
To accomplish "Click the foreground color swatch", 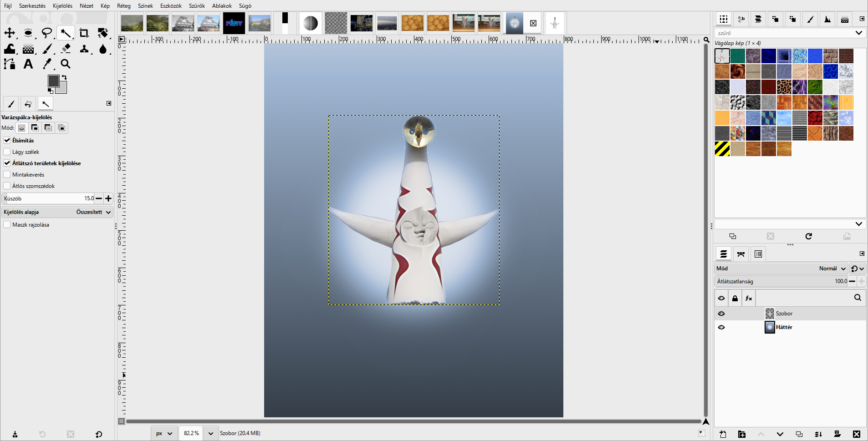I will click(x=53, y=81).
